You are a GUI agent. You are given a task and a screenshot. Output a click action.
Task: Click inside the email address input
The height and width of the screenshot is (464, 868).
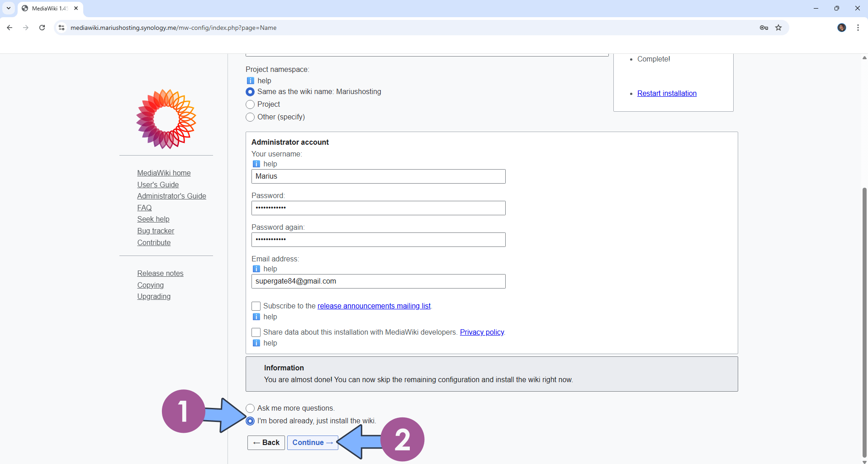coord(378,281)
